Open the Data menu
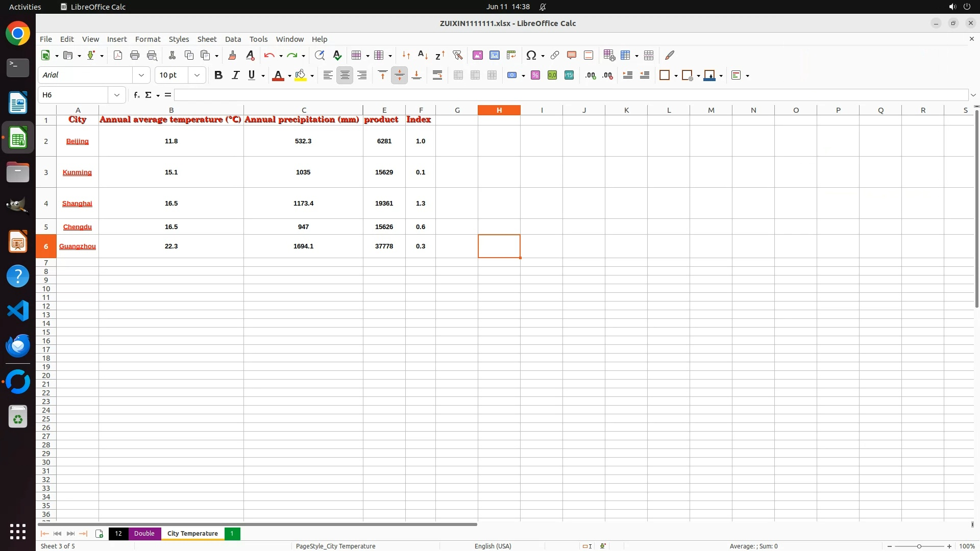 point(233,39)
